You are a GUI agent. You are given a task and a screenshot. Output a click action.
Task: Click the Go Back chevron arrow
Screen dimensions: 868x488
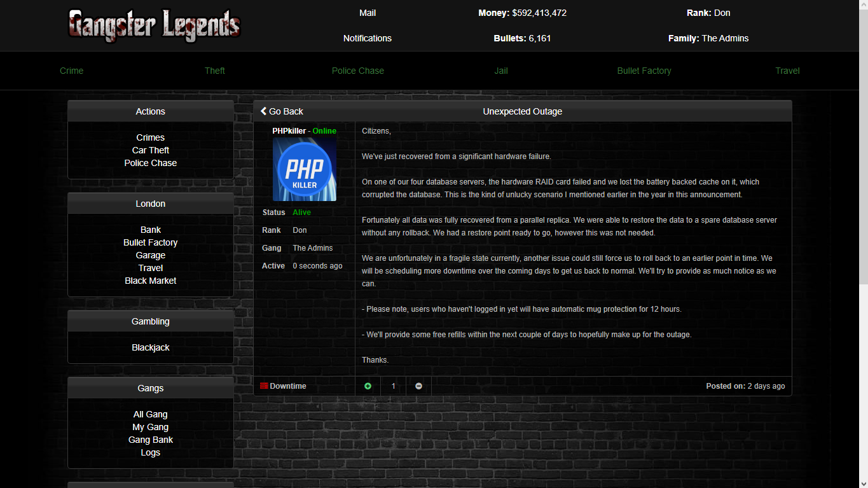coord(264,111)
